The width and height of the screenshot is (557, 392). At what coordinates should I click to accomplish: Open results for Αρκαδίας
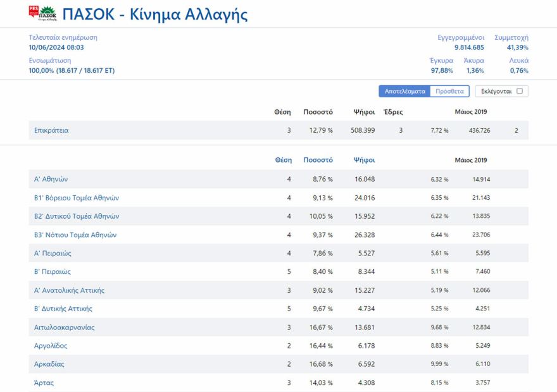click(x=51, y=364)
